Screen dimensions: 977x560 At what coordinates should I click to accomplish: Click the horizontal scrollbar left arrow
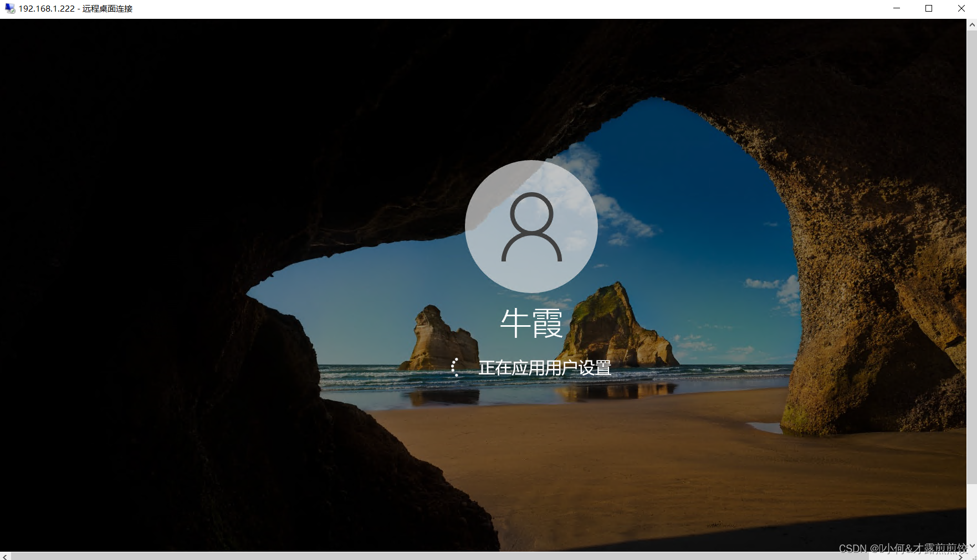tap(5, 556)
